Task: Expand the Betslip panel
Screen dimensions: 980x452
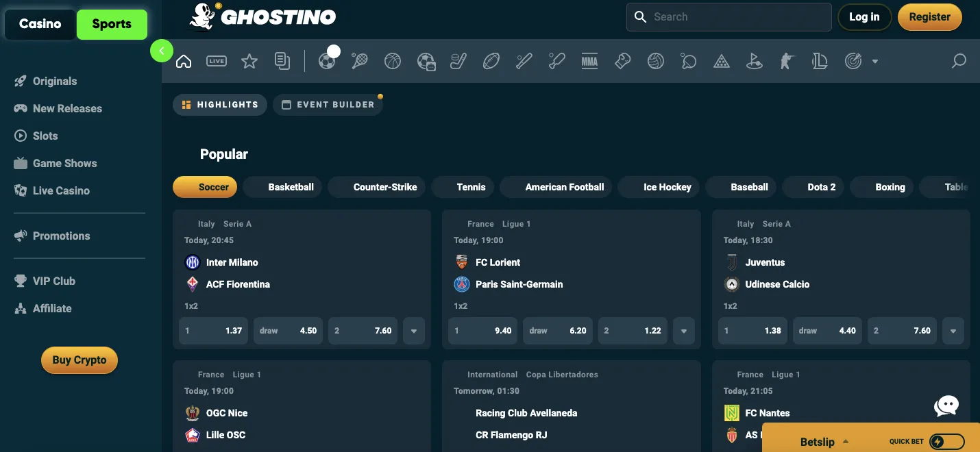Action: pos(824,442)
